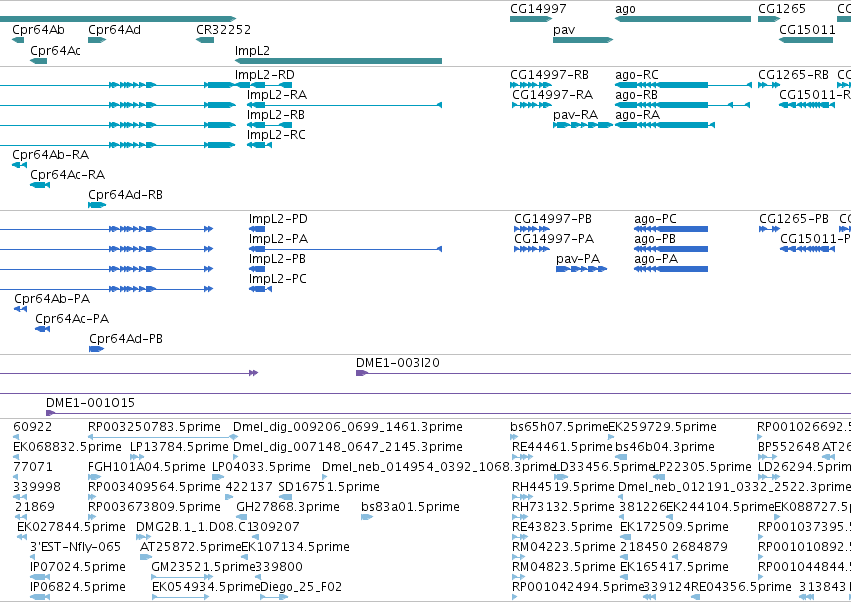Select the Cpr64Ad-RB transcript label

coord(125,194)
